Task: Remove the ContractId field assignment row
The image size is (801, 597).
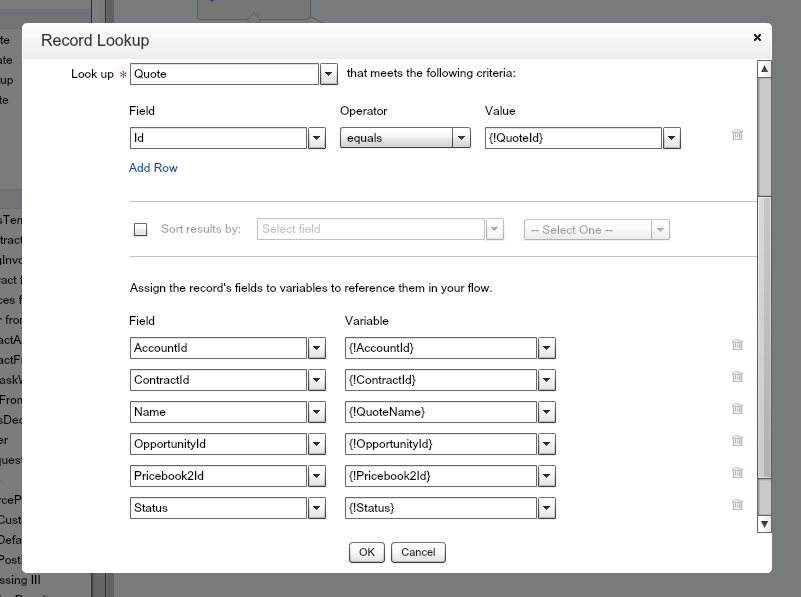Action: 737,377
